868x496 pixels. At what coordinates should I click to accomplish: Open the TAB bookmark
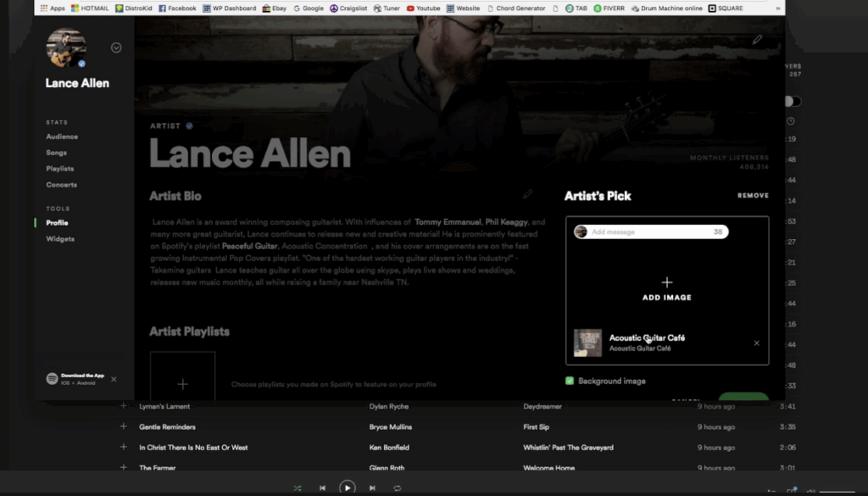[x=576, y=8]
